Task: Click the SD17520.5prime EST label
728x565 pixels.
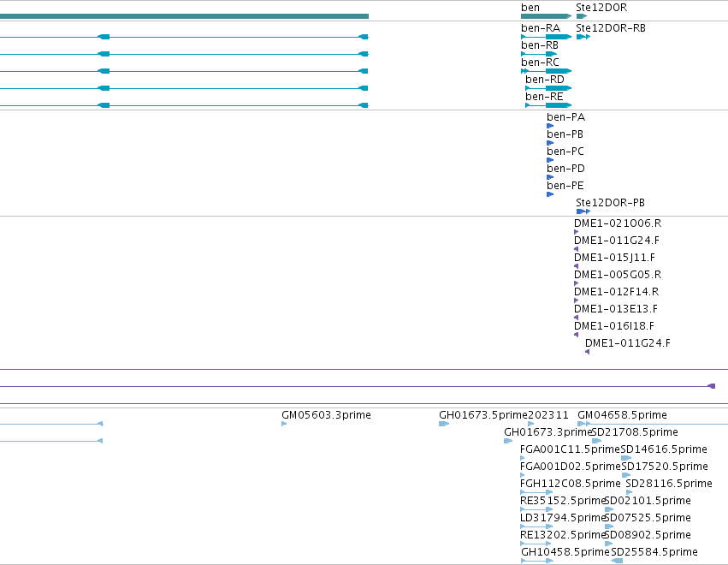Action: point(665,467)
